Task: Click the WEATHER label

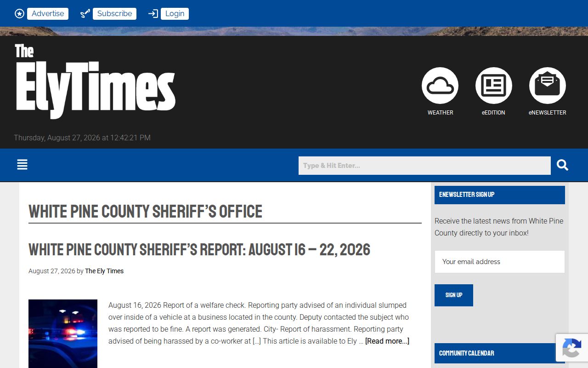Action: click(440, 113)
